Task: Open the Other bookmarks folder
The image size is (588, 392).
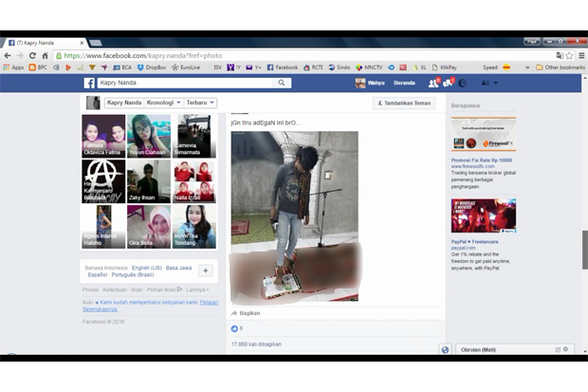Action: pos(560,67)
